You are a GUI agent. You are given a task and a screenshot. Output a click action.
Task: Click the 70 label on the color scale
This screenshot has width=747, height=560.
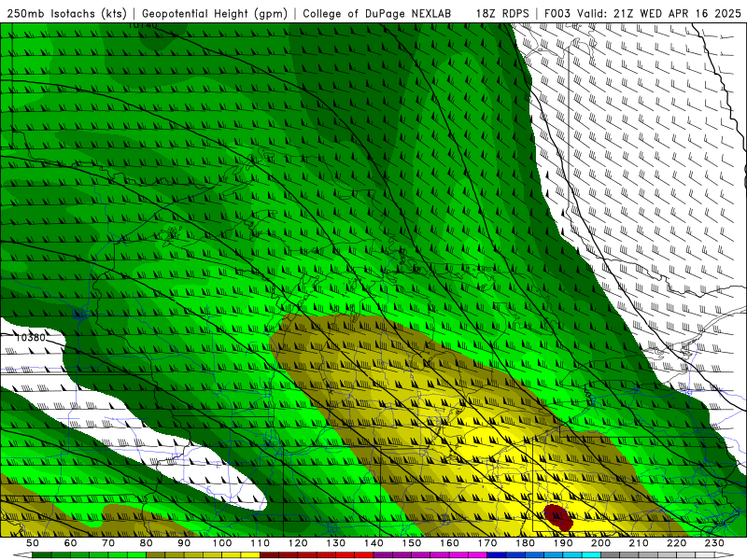(x=108, y=543)
